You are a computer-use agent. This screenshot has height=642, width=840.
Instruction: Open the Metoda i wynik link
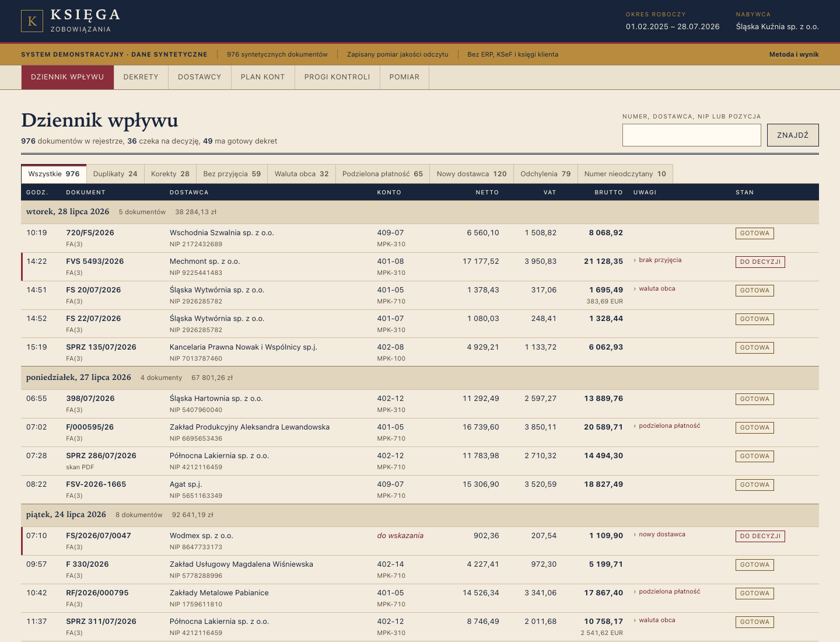click(794, 54)
